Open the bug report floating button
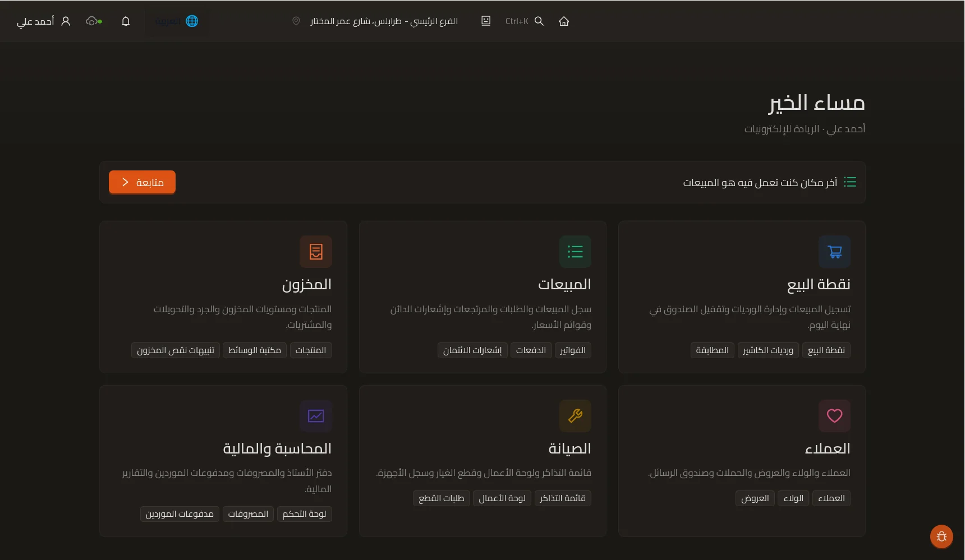This screenshot has height=560, width=965. [941, 536]
